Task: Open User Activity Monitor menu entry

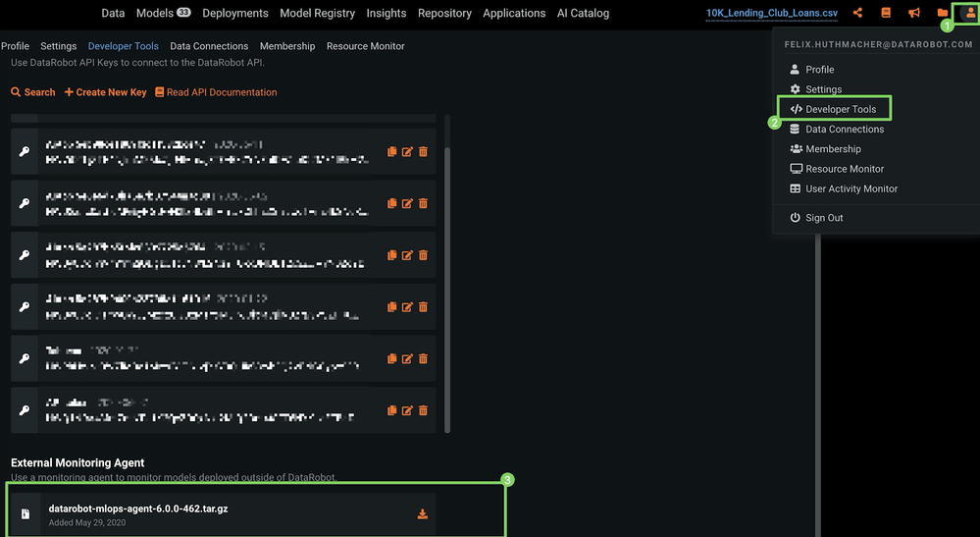Action: point(851,188)
